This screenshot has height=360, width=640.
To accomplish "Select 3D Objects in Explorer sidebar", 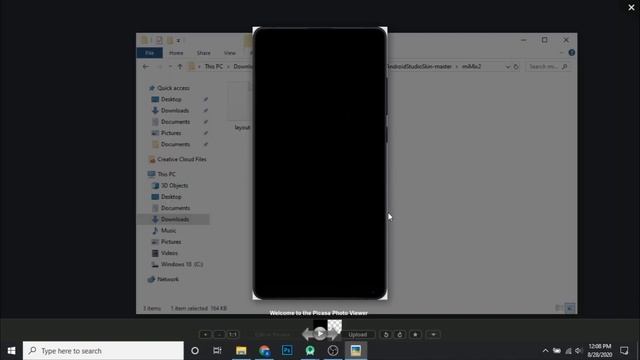I will pyautogui.click(x=174, y=186).
